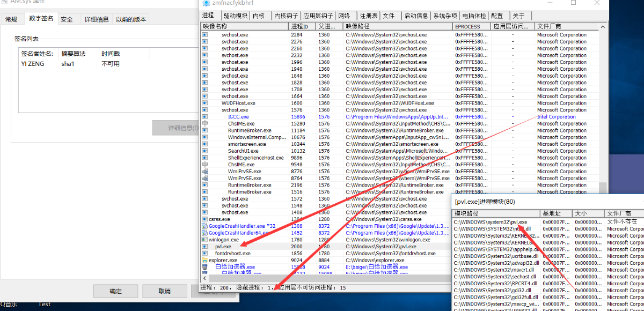This screenshot has width=644, height=311.
Task: Click the icon of ChsIME.exe PID 15280
Action: point(204,123)
